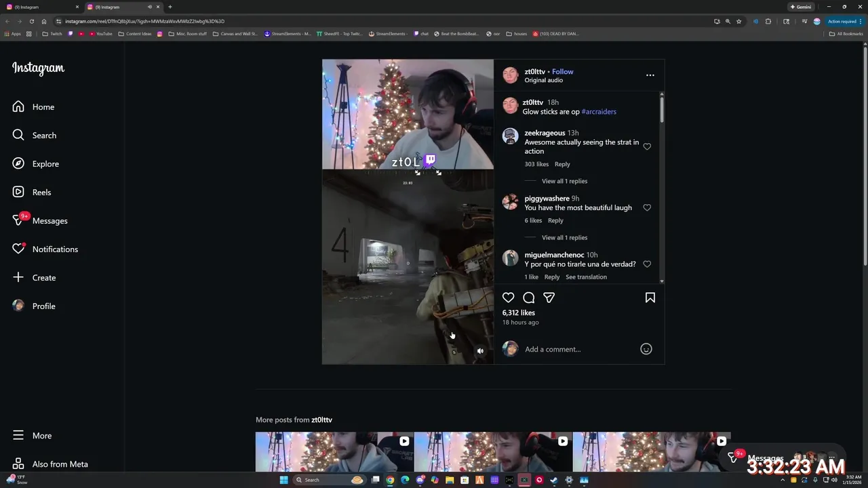Screen dimensions: 868x488
Task: Click the browser page scrollbar
Action: (865, 156)
